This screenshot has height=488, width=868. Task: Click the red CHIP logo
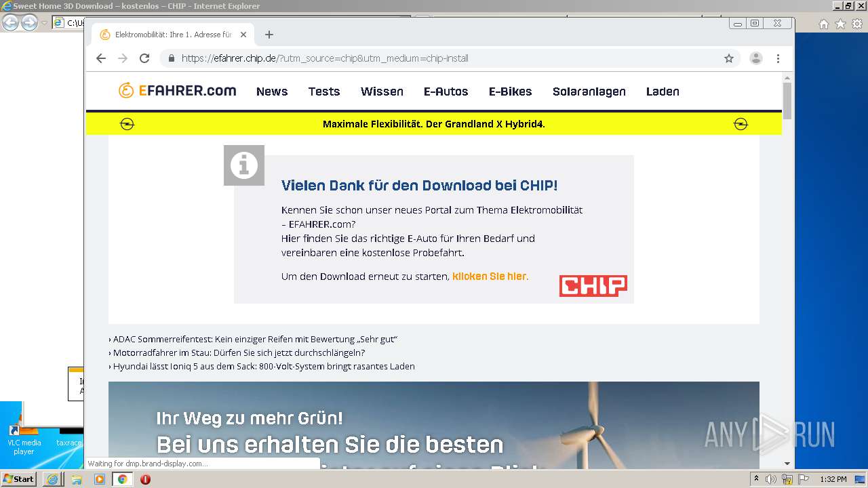593,286
